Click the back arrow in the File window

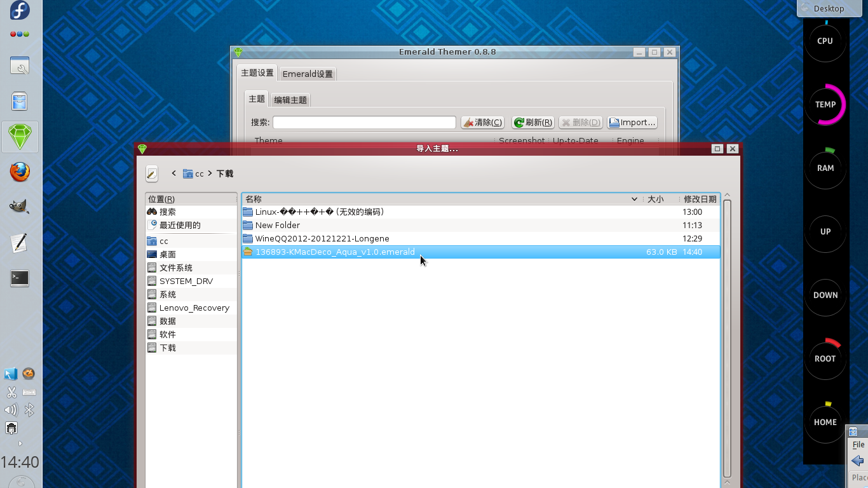[x=857, y=461]
